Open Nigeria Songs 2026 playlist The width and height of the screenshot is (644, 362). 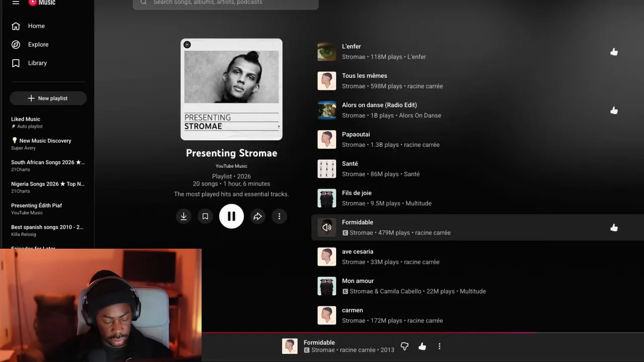point(48,188)
